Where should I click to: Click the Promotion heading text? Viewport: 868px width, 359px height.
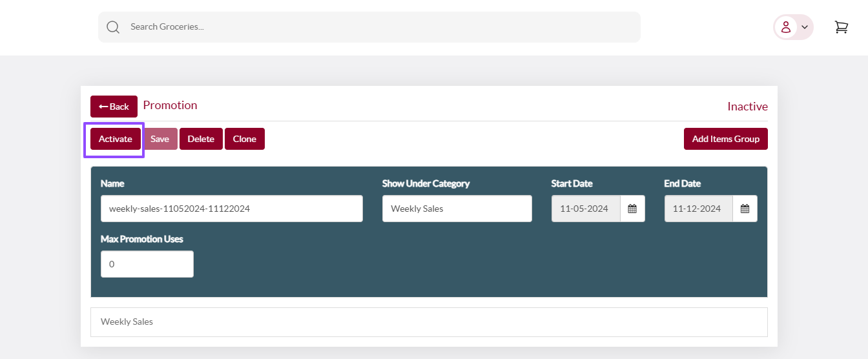tap(170, 105)
